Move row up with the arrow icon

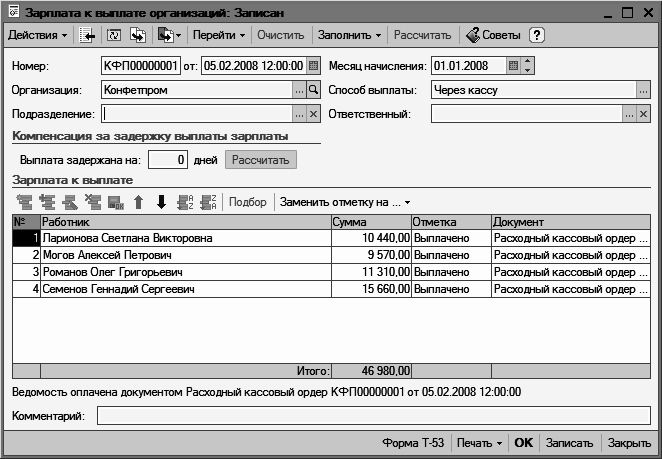[x=138, y=202]
